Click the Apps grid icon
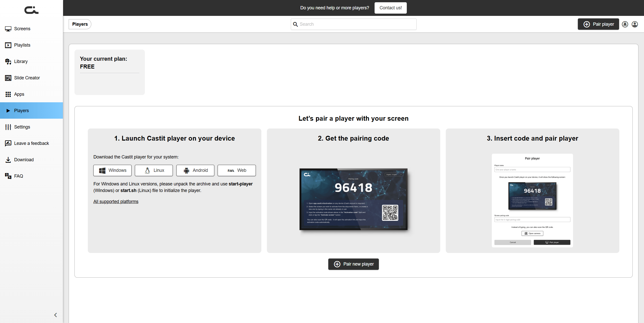644x323 pixels. tap(8, 94)
